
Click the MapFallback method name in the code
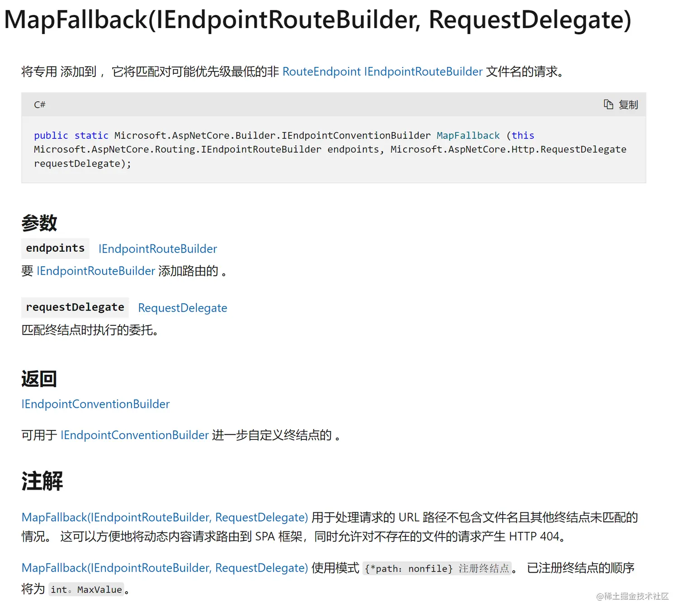pyautogui.click(x=468, y=135)
